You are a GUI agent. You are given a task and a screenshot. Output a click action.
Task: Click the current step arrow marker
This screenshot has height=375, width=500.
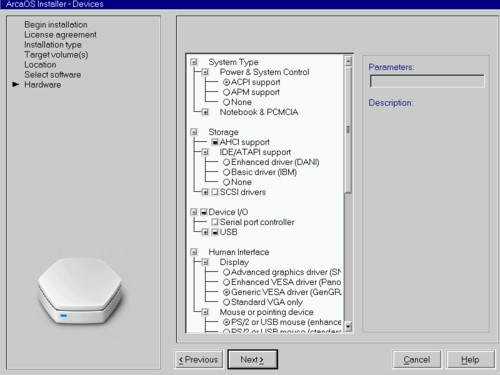click(15, 85)
